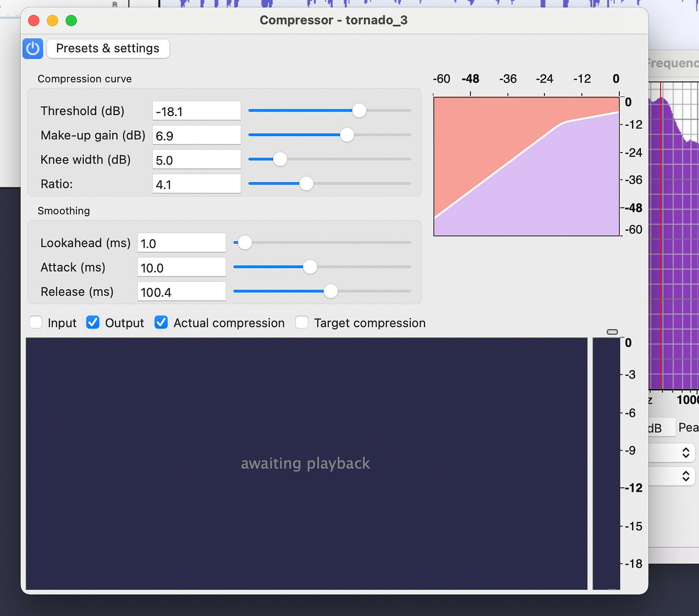Click the Attack slider handle
Screen dimensions: 699x616
(x=310, y=267)
